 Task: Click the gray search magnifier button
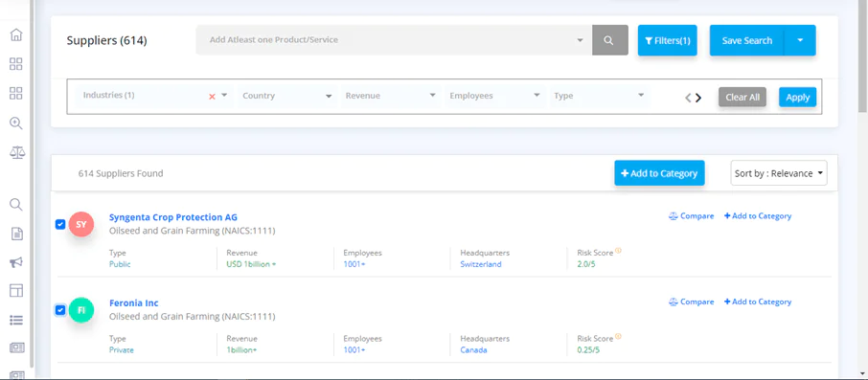[610, 40]
